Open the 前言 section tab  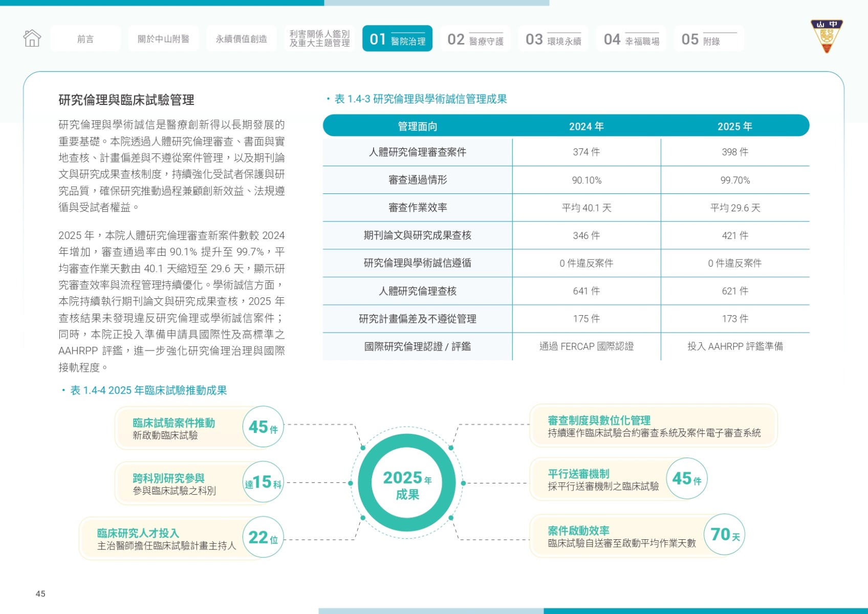pyautogui.click(x=85, y=39)
